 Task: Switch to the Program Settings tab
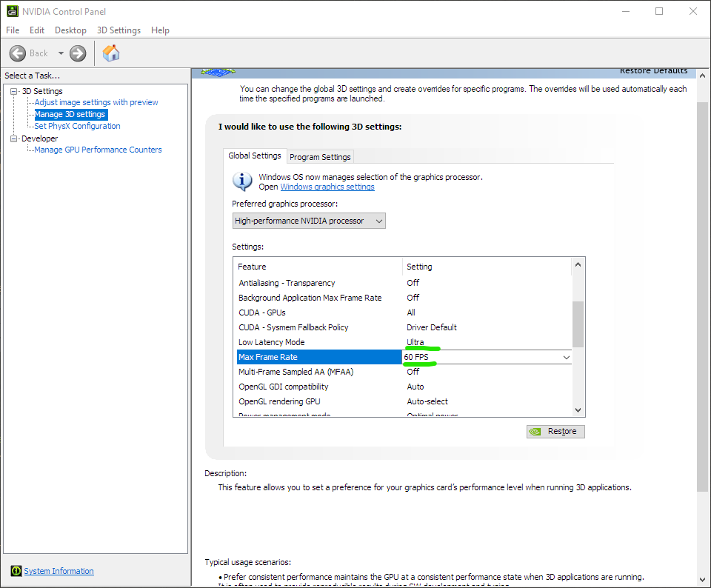320,157
